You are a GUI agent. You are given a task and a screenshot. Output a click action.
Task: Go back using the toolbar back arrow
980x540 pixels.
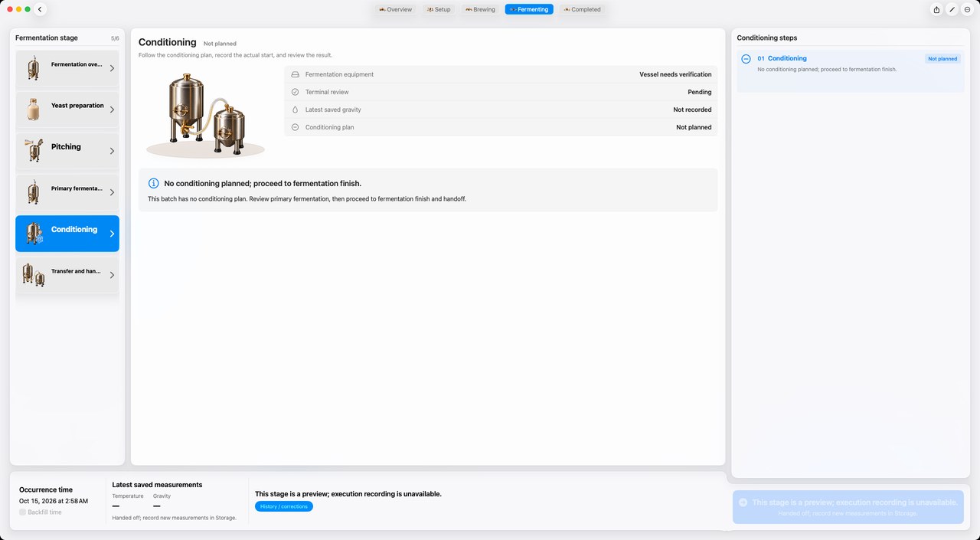coord(40,9)
